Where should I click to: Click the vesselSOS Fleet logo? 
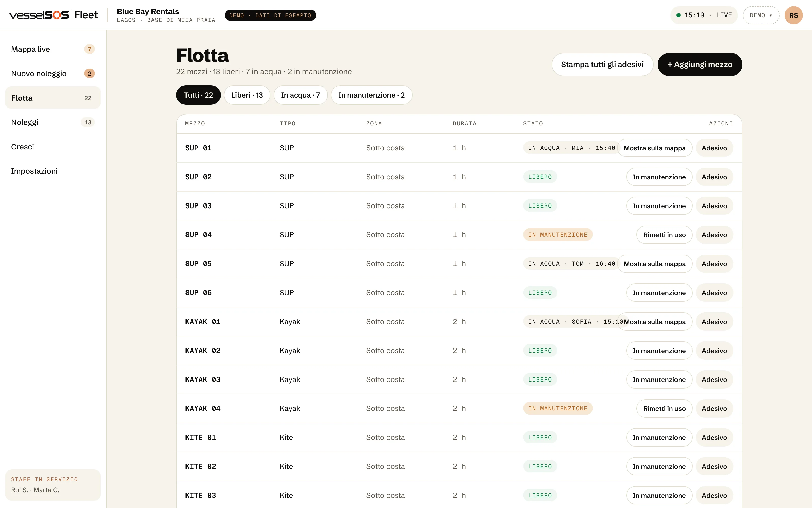[54, 15]
